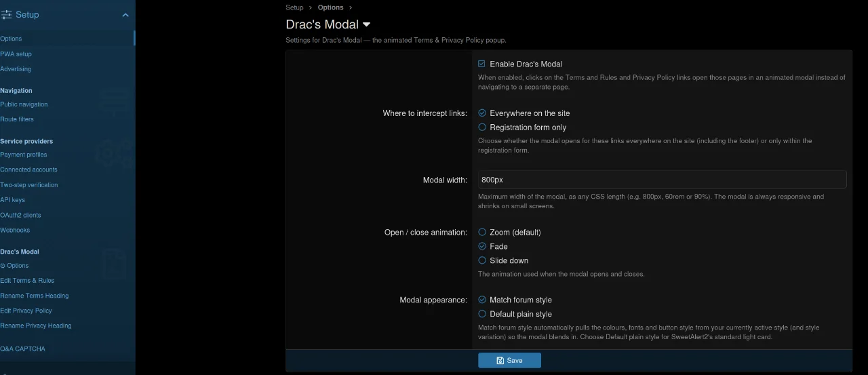Click the Setup sliders icon in sidebar
Image resolution: width=868 pixels, height=375 pixels.
coord(7,14)
